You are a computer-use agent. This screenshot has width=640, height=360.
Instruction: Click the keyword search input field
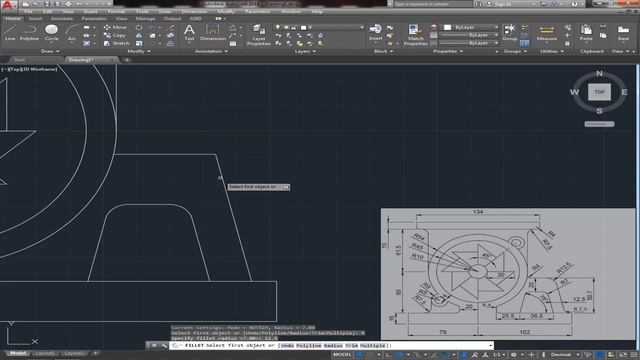(x=433, y=4)
